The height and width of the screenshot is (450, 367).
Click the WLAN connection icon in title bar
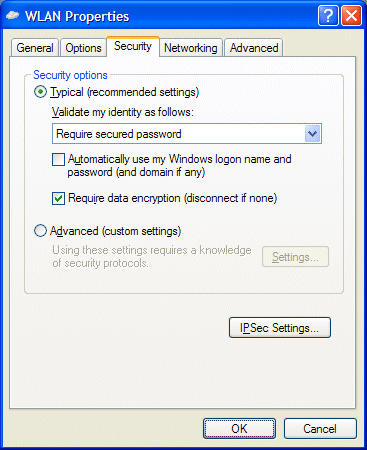tap(13, 16)
